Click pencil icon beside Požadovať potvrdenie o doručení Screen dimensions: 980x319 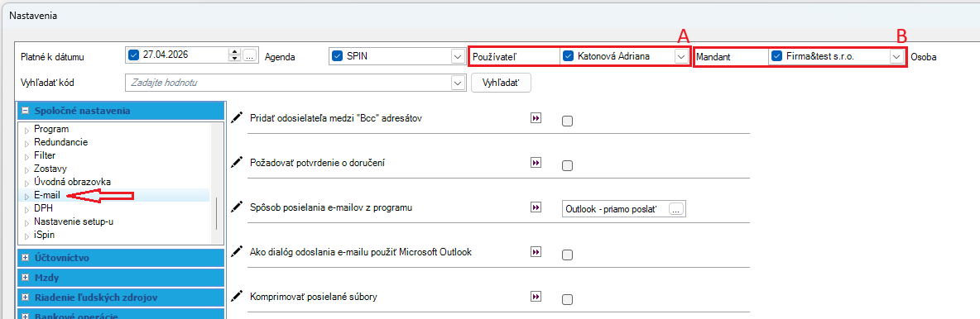coord(236,162)
